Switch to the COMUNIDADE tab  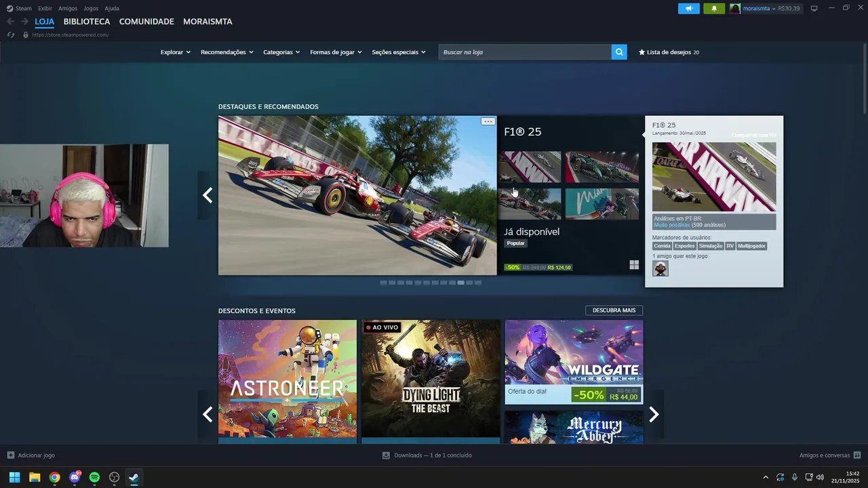point(146,22)
